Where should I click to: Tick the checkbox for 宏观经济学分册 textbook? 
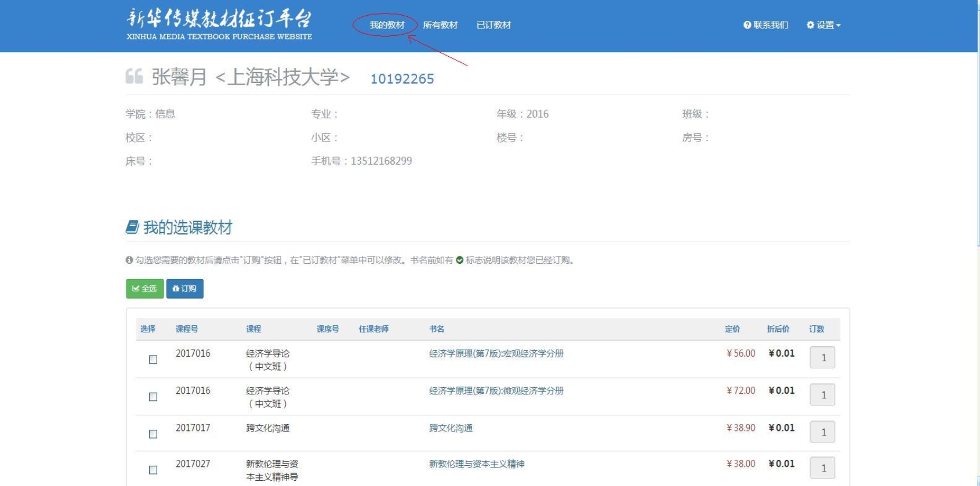[153, 360]
